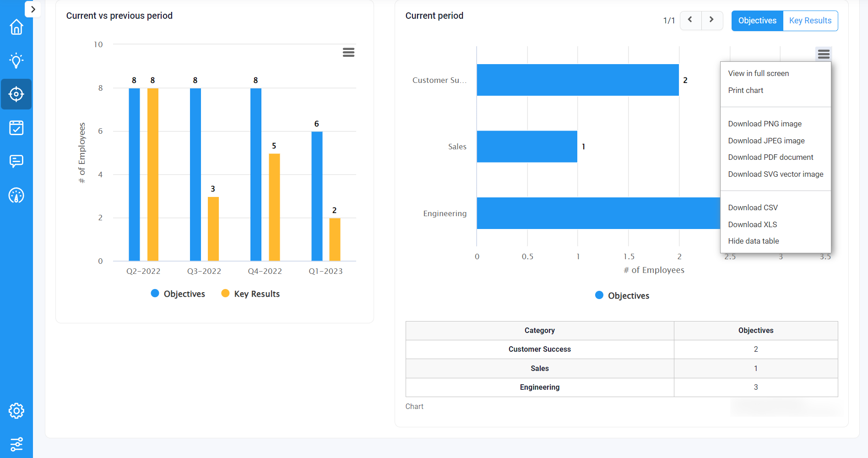
Task: Switch to the Key Results tab
Action: (810, 21)
